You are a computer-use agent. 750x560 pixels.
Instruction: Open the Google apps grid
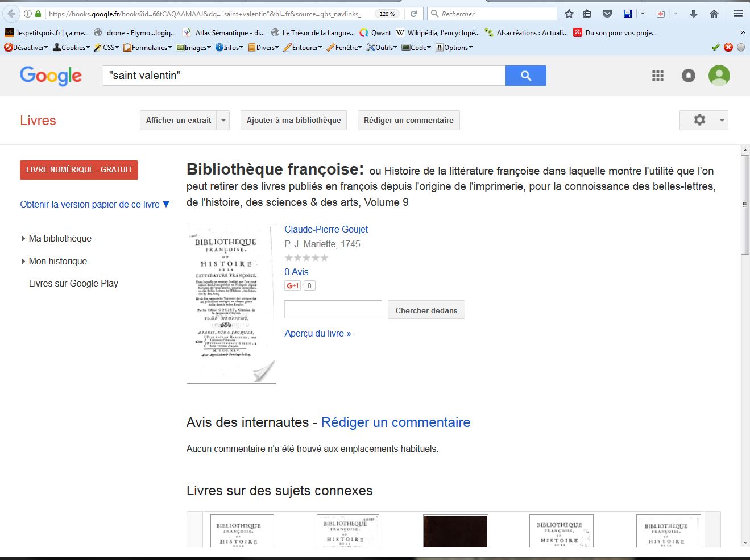coord(658,76)
